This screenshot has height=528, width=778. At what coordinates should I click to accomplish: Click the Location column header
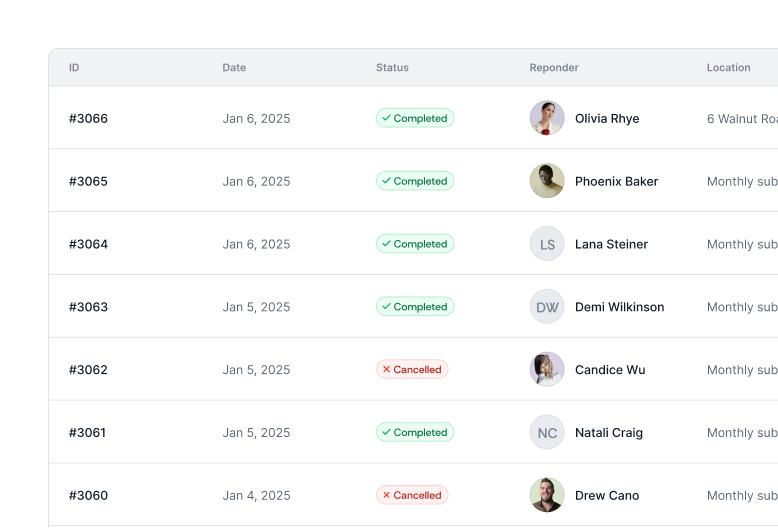(728, 68)
